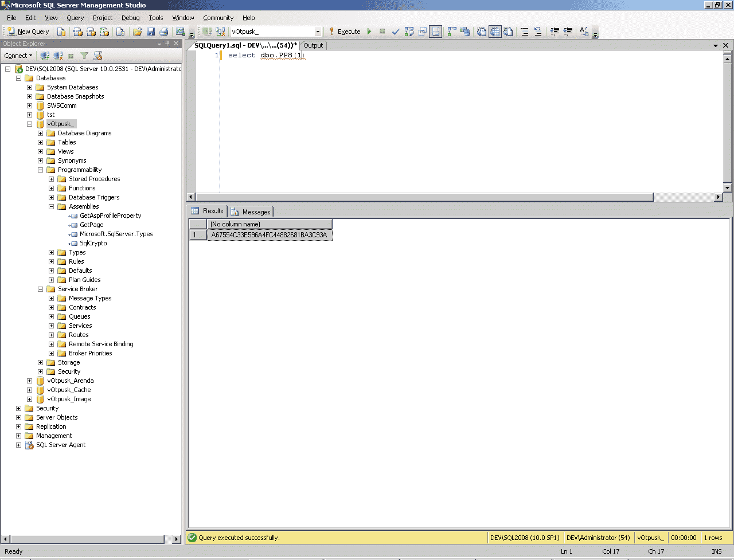
Task: Display the Estimated Execution Plan
Action: click(x=409, y=32)
